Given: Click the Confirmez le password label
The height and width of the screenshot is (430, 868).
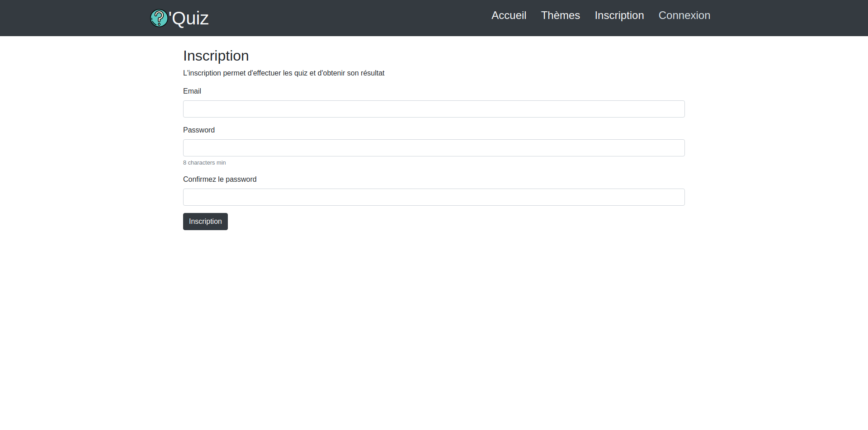Looking at the screenshot, I should (220, 180).
